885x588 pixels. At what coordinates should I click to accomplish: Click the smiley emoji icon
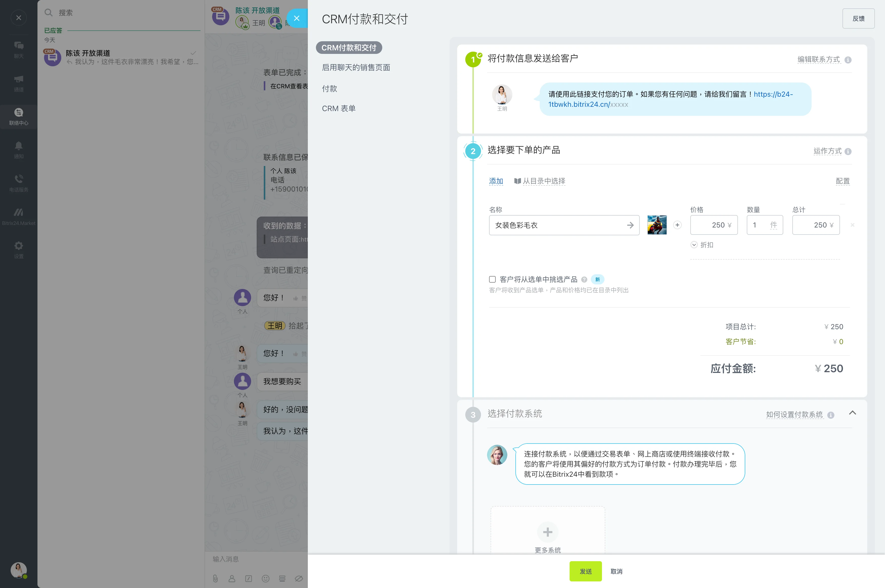(266, 578)
